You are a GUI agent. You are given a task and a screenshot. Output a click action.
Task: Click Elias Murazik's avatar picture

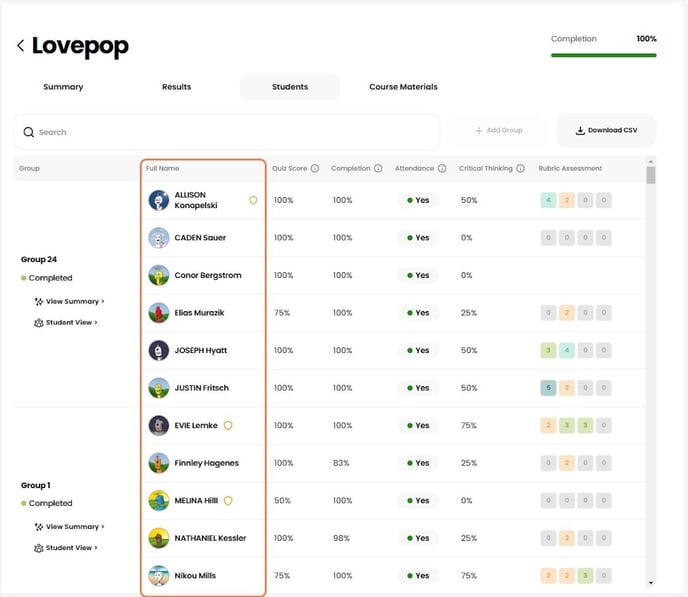[x=158, y=313]
